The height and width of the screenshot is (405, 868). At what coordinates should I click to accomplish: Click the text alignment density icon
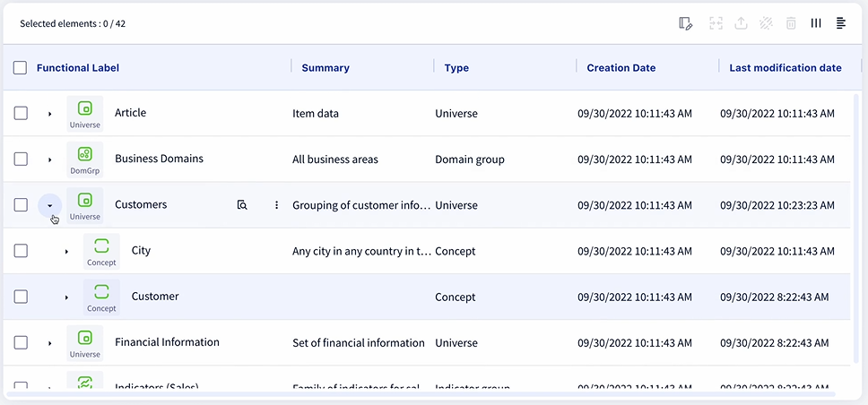coord(841,23)
